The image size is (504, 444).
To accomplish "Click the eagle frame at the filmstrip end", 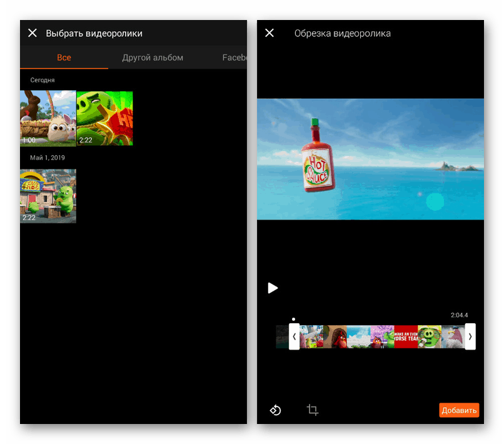I will coord(453,336).
